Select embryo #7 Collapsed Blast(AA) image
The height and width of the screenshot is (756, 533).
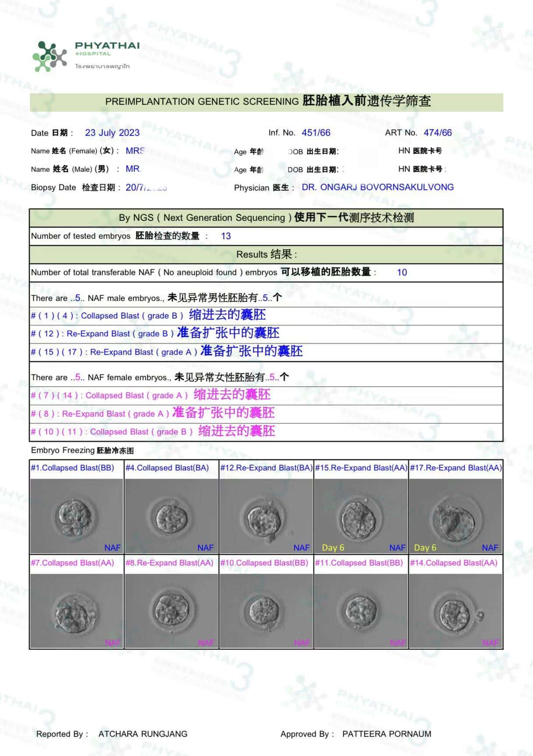pos(77,611)
